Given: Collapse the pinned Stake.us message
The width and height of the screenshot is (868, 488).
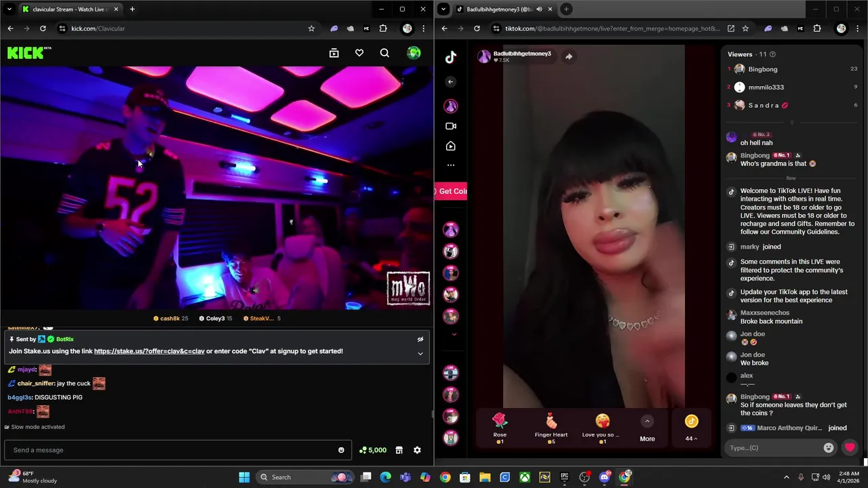Looking at the screenshot, I should click(x=420, y=353).
